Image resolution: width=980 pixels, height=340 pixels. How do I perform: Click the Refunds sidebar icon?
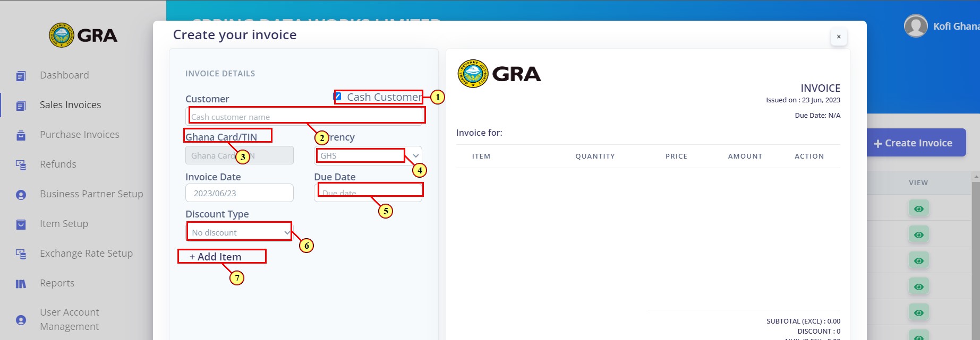(x=21, y=165)
